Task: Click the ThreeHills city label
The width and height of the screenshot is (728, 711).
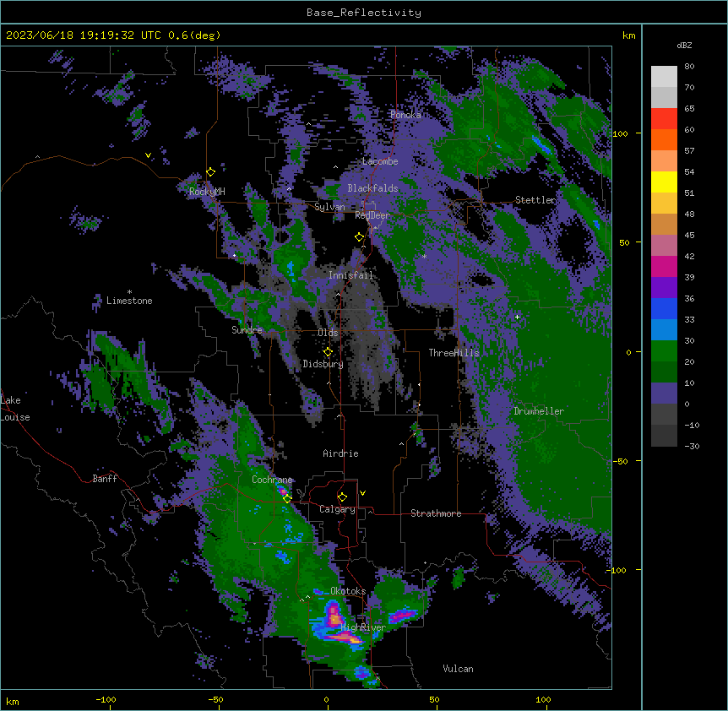Action: click(454, 353)
